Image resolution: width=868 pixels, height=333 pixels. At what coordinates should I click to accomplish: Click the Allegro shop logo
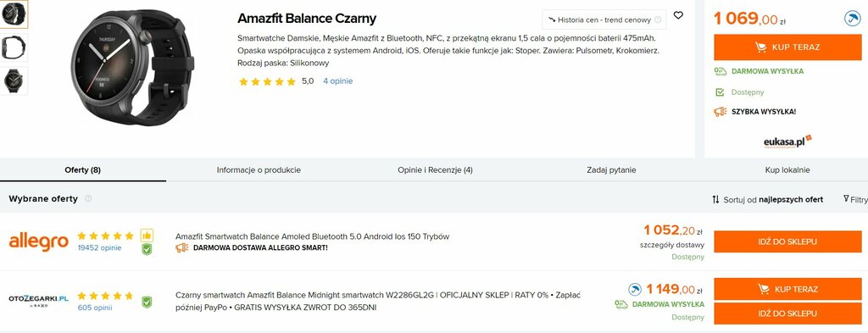pyautogui.click(x=39, y=241)
